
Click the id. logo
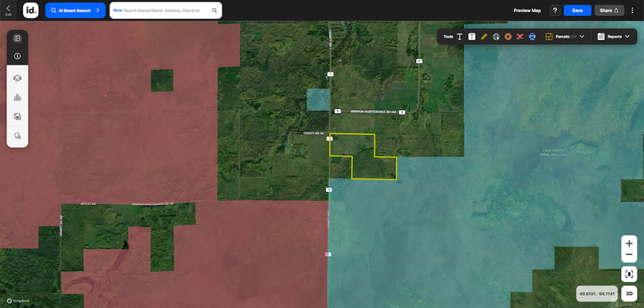[31, 10]
